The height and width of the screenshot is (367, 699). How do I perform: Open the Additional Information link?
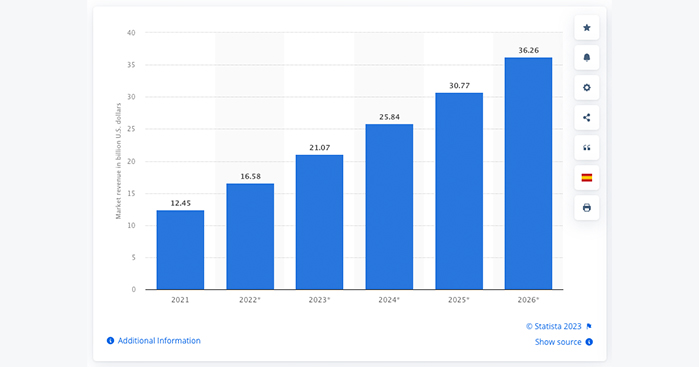[159, 341]
